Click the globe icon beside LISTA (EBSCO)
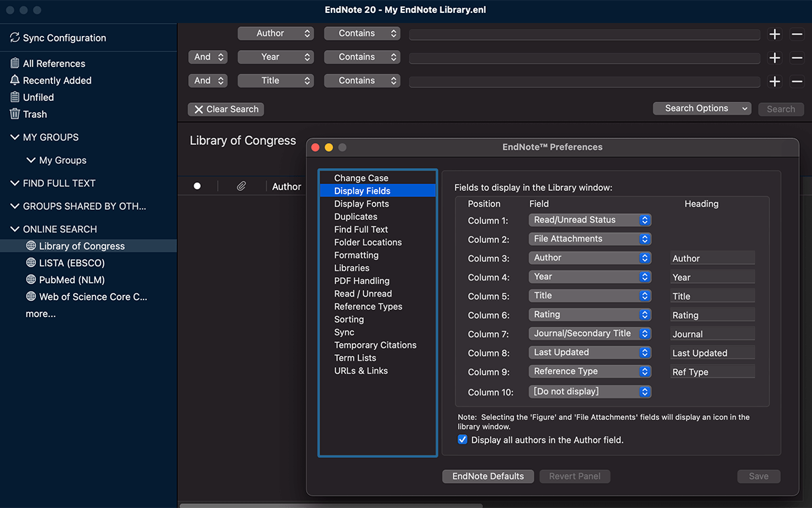 pyautogui.click(x=30, y=263)
